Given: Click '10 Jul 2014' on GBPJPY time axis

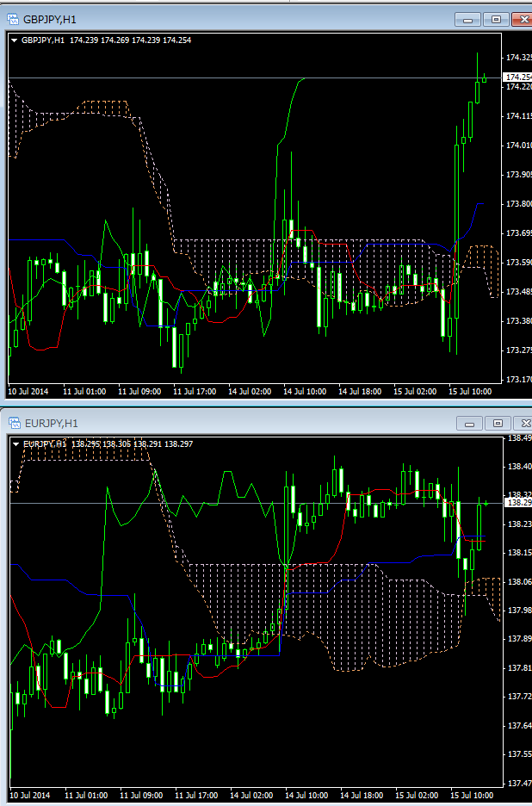Looking at the screenshot, I should click(28, 391).
